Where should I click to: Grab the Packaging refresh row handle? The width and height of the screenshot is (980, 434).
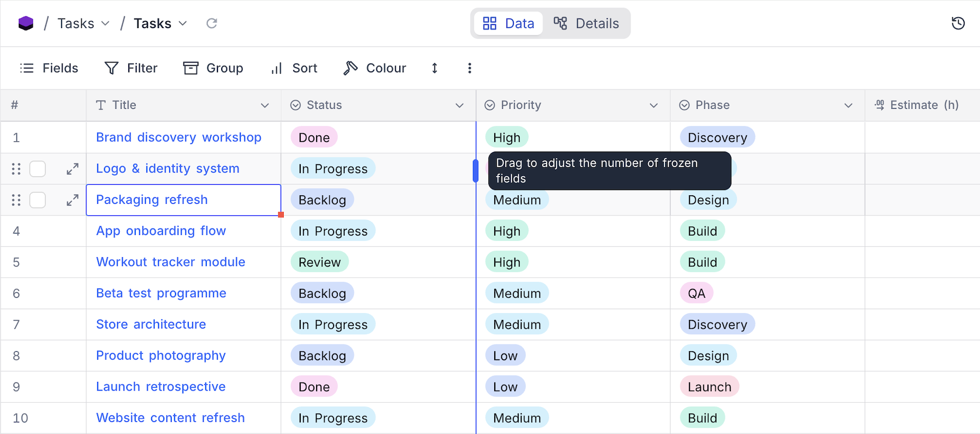16,200
